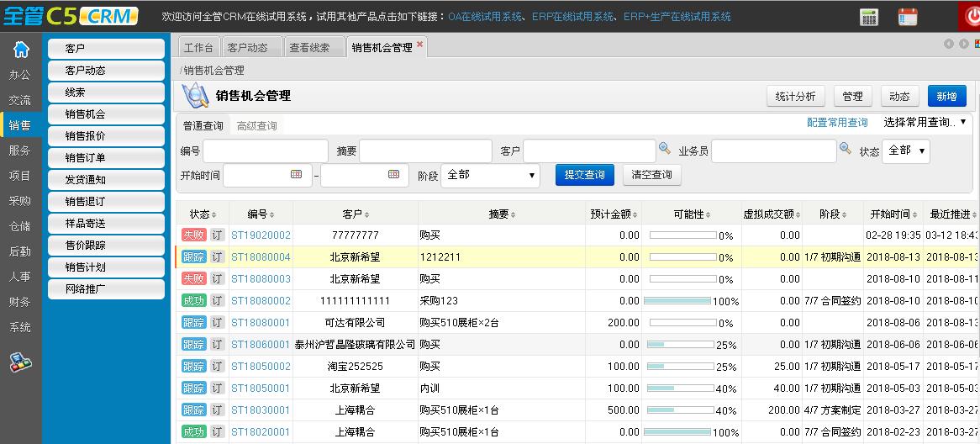Click 25% progress bar of ST18050002

pyautogui.click(x=681, y=367)
